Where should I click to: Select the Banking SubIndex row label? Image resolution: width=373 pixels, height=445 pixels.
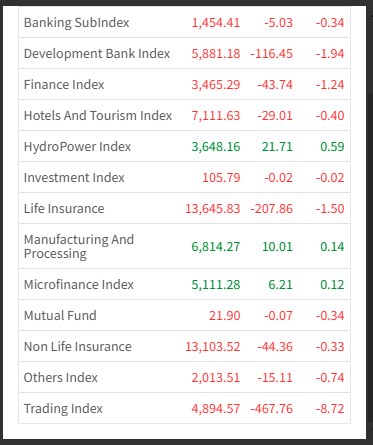(76, 23)
